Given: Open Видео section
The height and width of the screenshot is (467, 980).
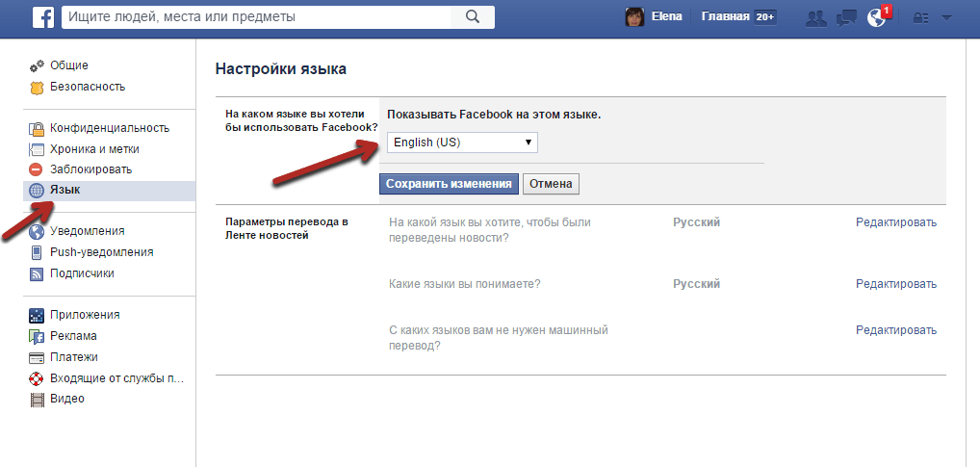Looking at the screenshot, I should click(67, 399).
